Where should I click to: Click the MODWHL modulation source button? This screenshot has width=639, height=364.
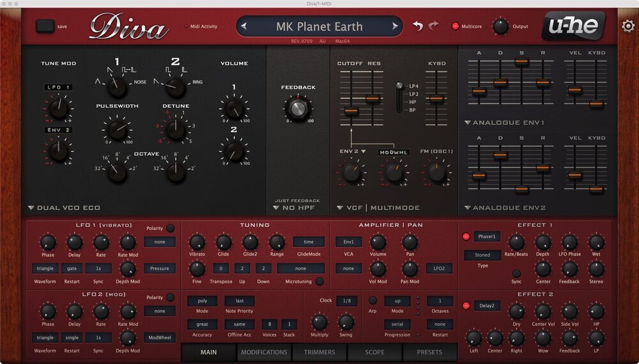(x=394, y=152)
